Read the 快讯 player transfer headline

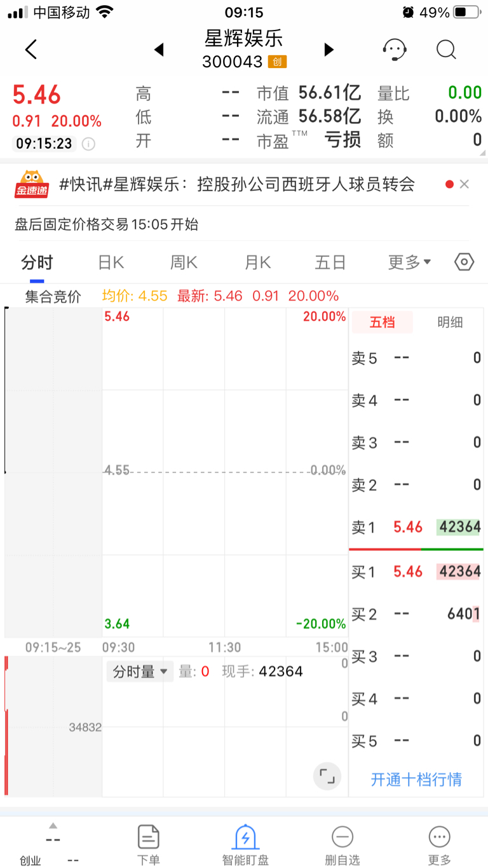click(237, 184)
